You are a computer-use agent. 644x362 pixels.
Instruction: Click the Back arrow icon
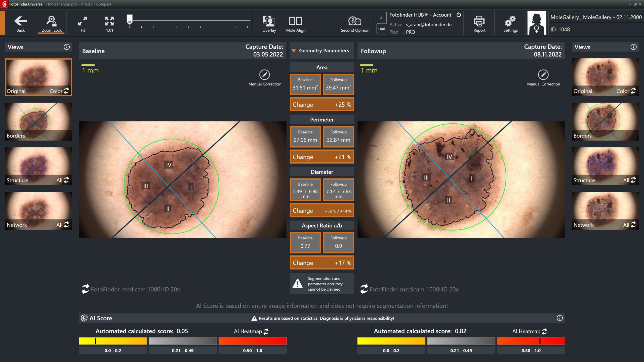coord(20,21)
